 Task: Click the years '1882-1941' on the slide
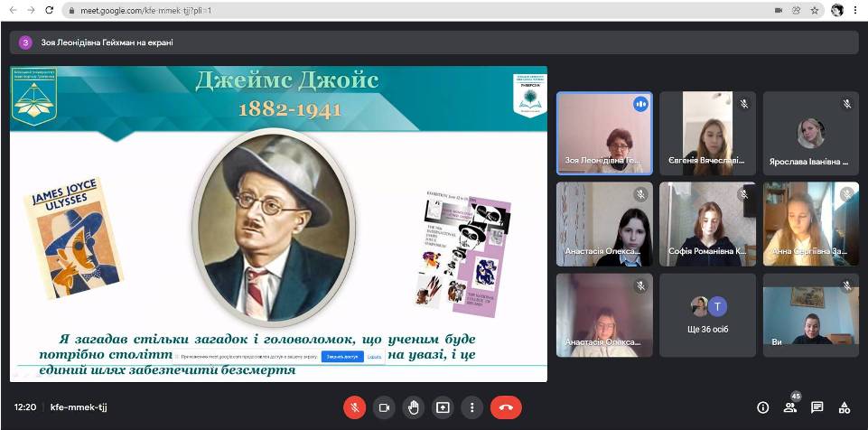coord(290,109)
